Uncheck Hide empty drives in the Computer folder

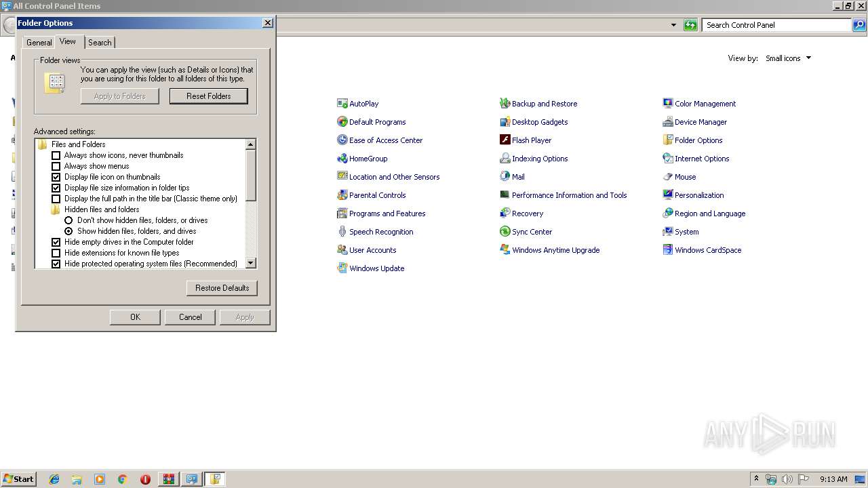56,242
